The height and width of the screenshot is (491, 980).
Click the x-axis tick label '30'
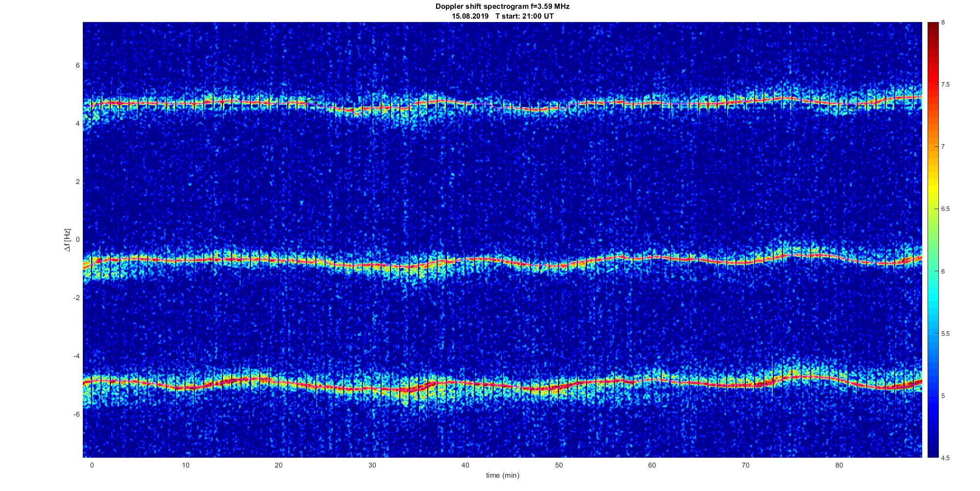tap(372, 465)
